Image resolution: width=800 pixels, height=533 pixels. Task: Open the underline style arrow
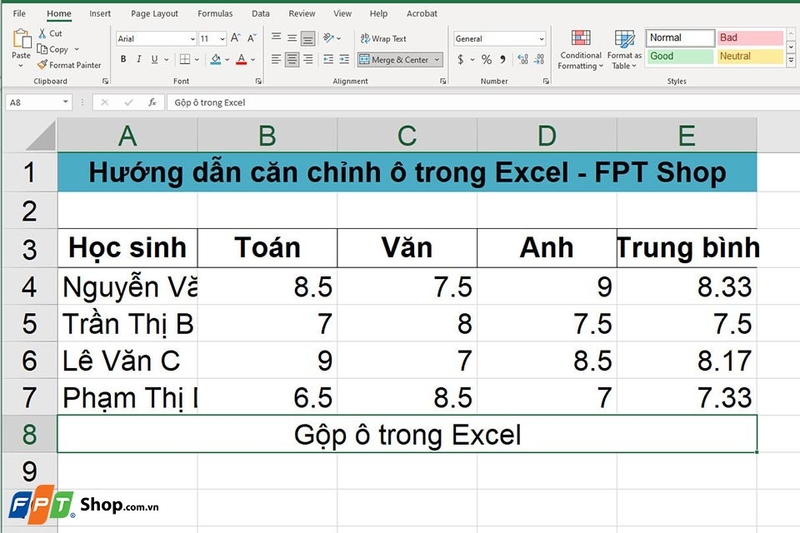[166, 60]
